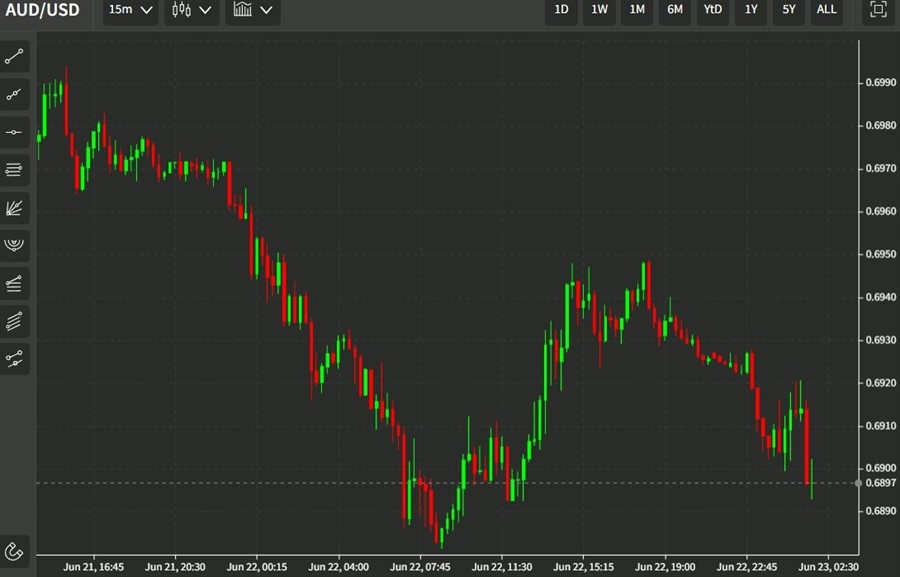Click the 0.6950 price axis label
The width and height of the screenshot is (900, 577).
(x=880, y=254)
